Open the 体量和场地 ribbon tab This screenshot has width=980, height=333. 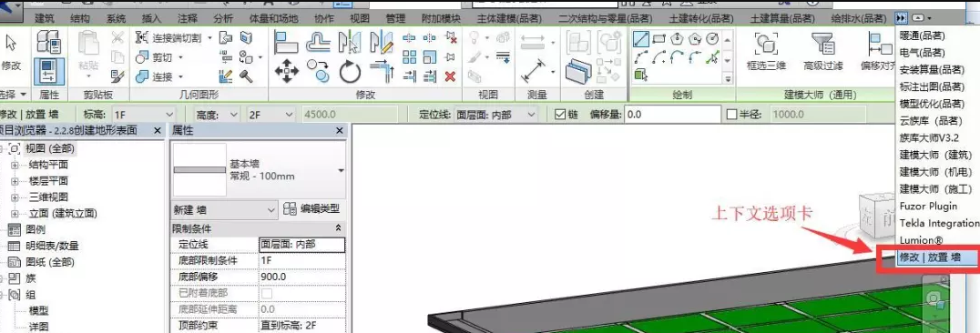[x=274, y=18]
